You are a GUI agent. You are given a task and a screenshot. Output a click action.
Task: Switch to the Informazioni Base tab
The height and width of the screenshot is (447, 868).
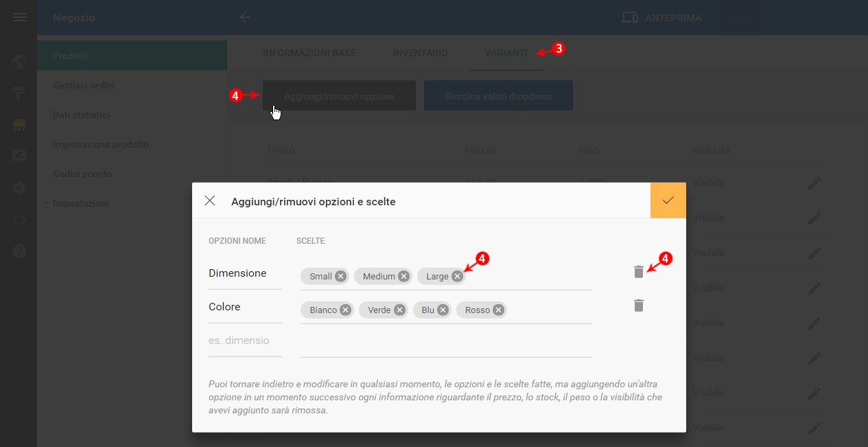click(309, 53)
